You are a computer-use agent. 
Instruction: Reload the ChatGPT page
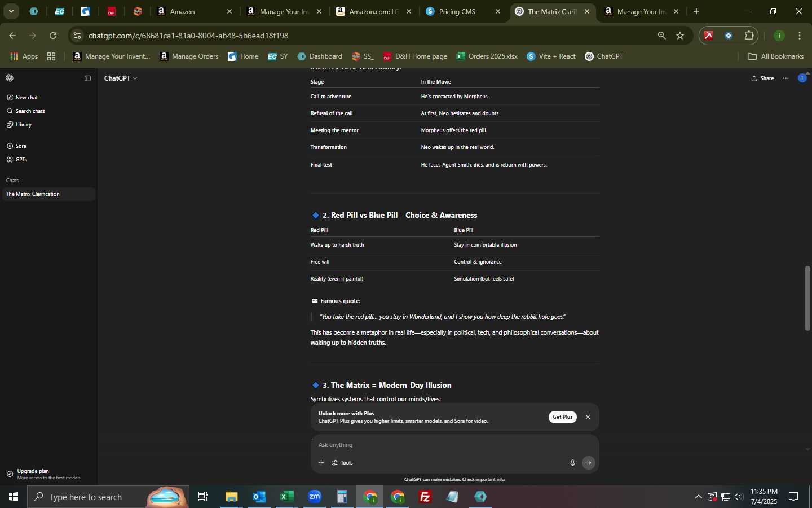(53, 36)
